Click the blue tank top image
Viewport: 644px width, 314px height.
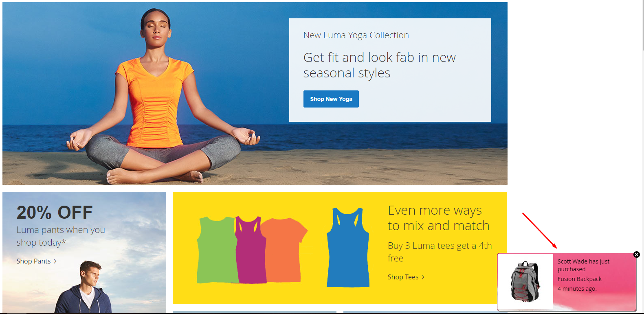[348, 247]
